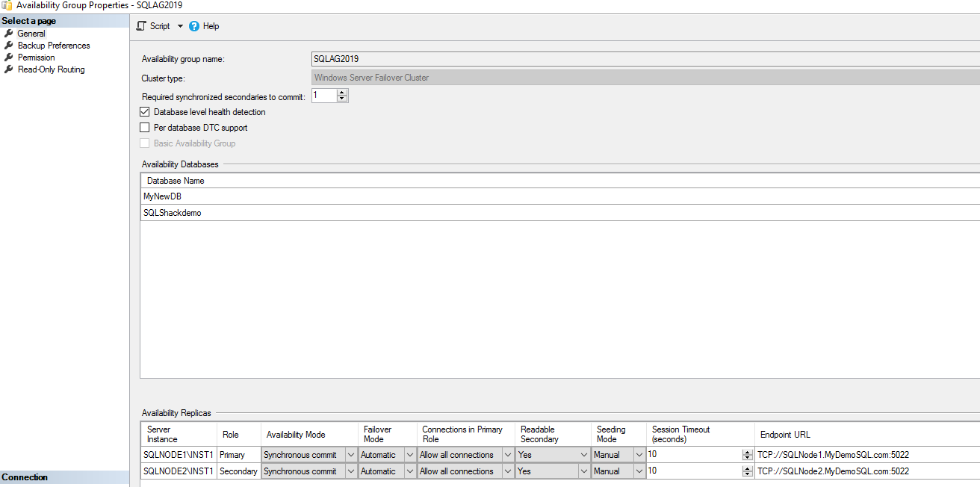Click the Readable Secondary column header
The width and height of the screenshot is (980, 487).
click(553, 434)
